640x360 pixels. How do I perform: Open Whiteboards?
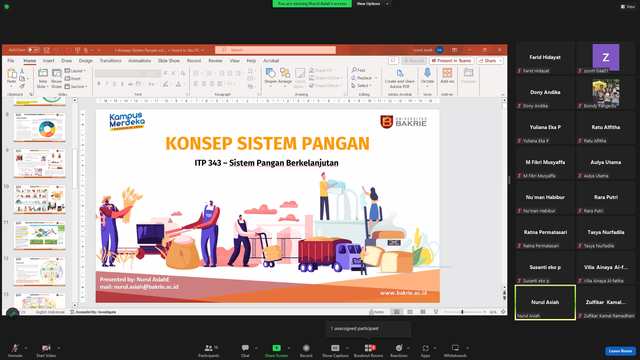[455, 350]
